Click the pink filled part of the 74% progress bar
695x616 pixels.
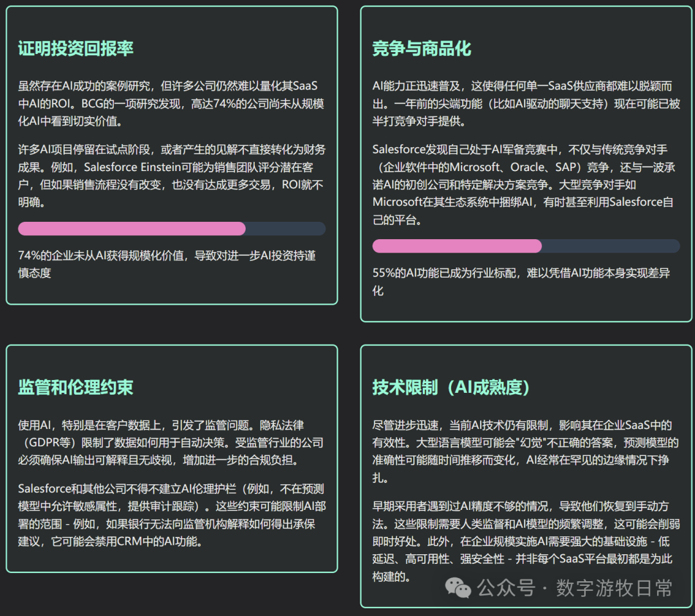coord(132,228)
